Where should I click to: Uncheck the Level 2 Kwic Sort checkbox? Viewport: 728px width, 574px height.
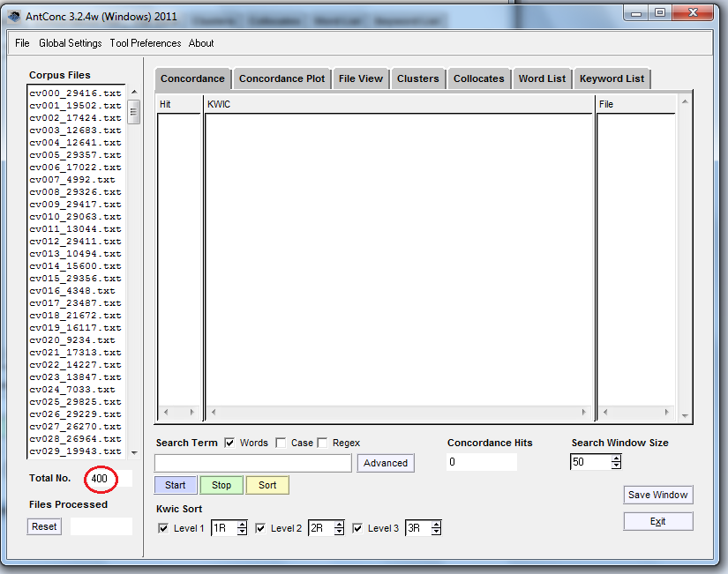tap(260, 528)
